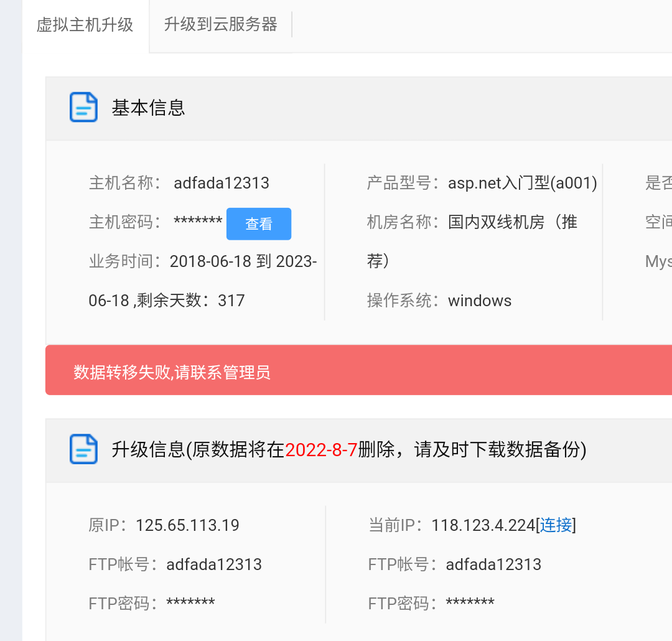Click the remaining days value 317
Screen dimensions: 672x641
pyautogui.click(x=231, y=301)
